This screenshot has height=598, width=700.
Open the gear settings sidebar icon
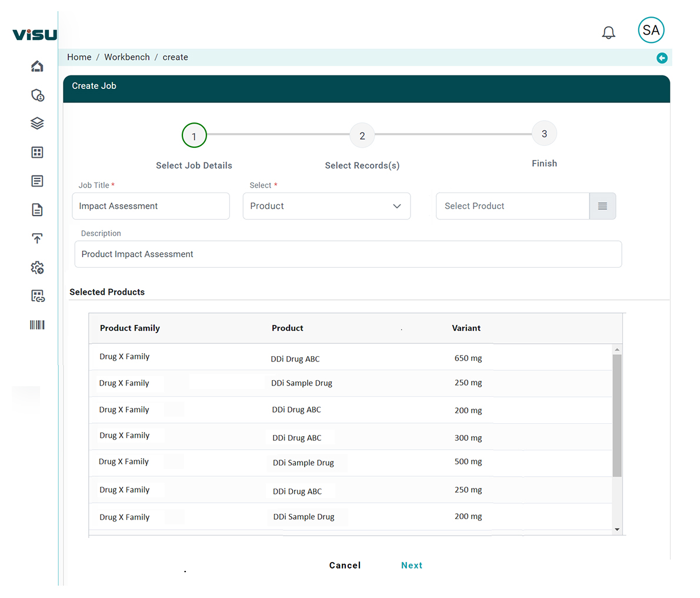tap(37, 268)
